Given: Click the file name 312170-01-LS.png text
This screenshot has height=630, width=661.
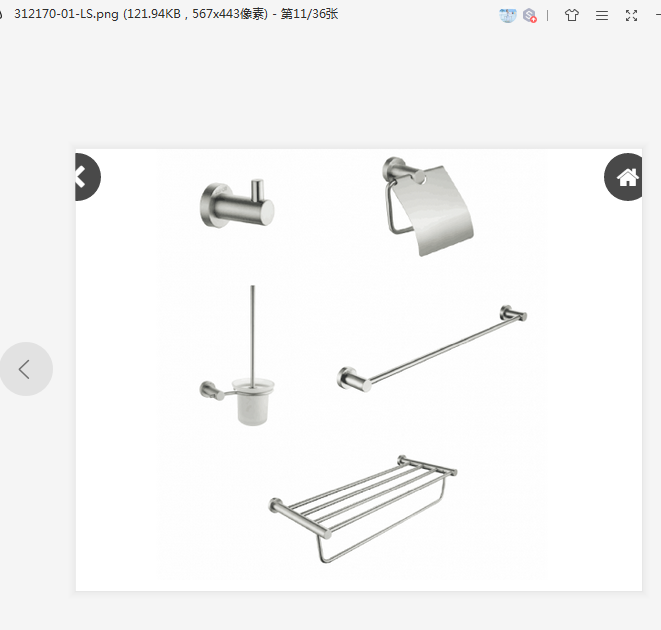Looking at the screenshot, I should 66,14.
